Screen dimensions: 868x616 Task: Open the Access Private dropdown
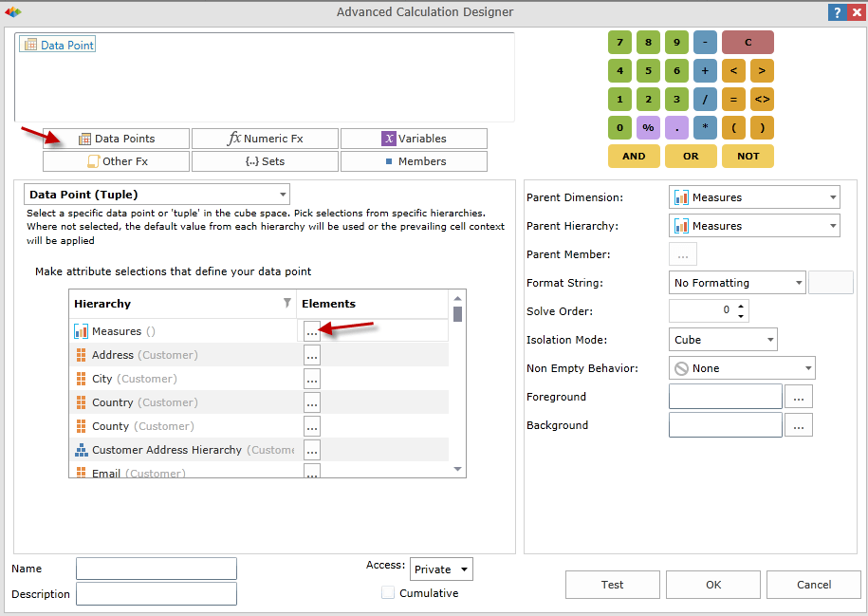click(x=441, y=569)
